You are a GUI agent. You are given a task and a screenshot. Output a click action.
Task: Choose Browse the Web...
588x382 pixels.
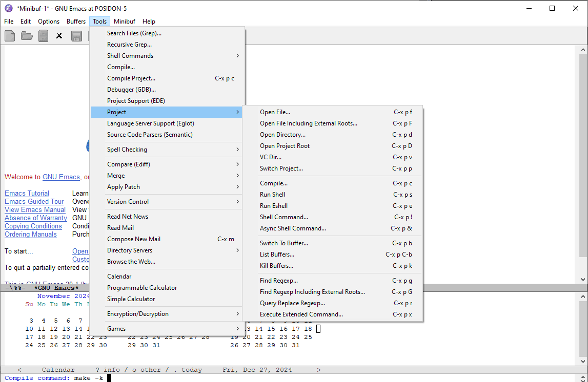(x=168, y=261)
